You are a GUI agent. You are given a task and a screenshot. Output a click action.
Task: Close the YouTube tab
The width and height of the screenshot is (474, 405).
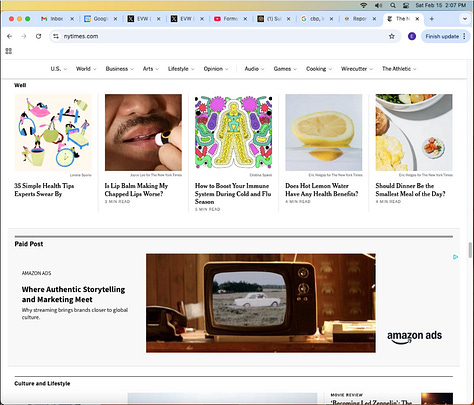[245, 19]
